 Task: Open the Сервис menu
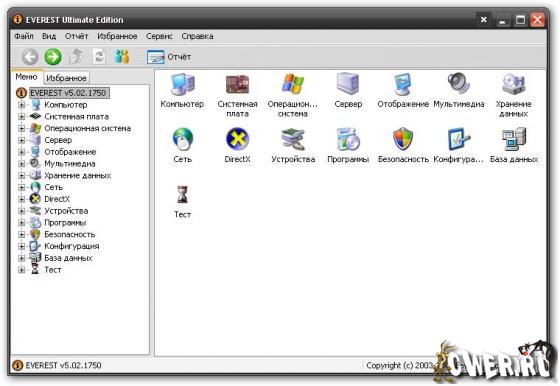[x=159, y=36]
